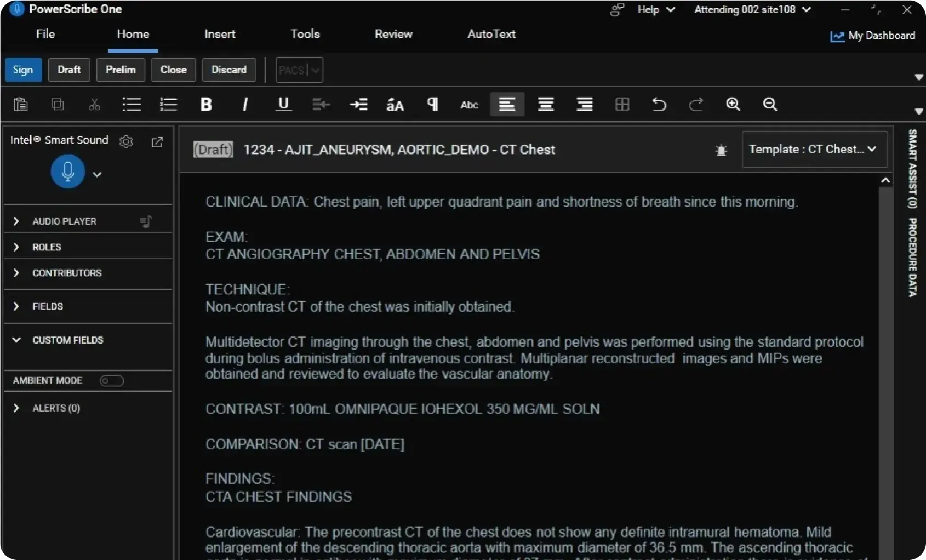This screenshot has width=926, height=560.
Task: Open the File menu
Action: pyautogui.click(x=45, y=34)
